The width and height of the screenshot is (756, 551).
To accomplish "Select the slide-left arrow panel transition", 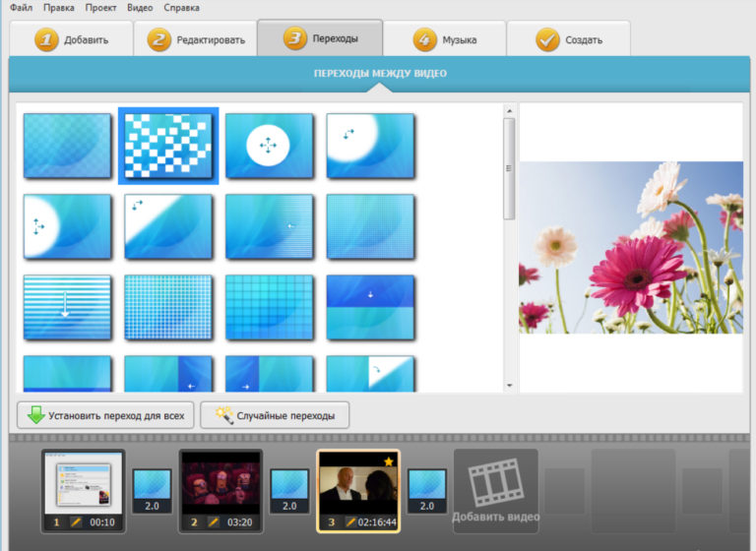I will [168, 374].
